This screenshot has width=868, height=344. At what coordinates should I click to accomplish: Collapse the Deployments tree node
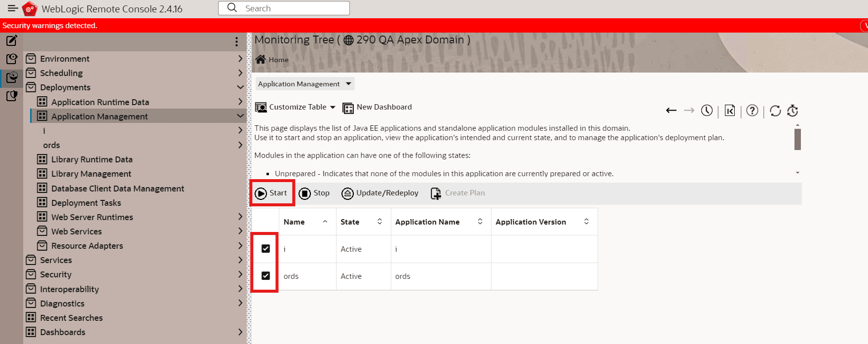coord(240,87)
